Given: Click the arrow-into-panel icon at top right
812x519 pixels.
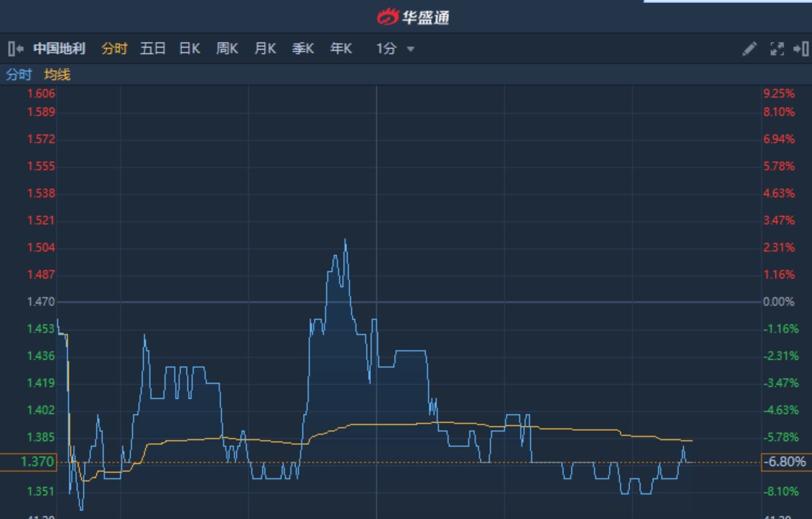Looking at the screenshot, I should pos(800,48).
